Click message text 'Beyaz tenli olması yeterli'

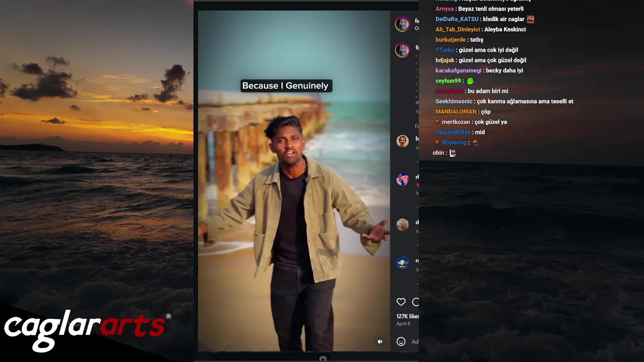(491, 9)
